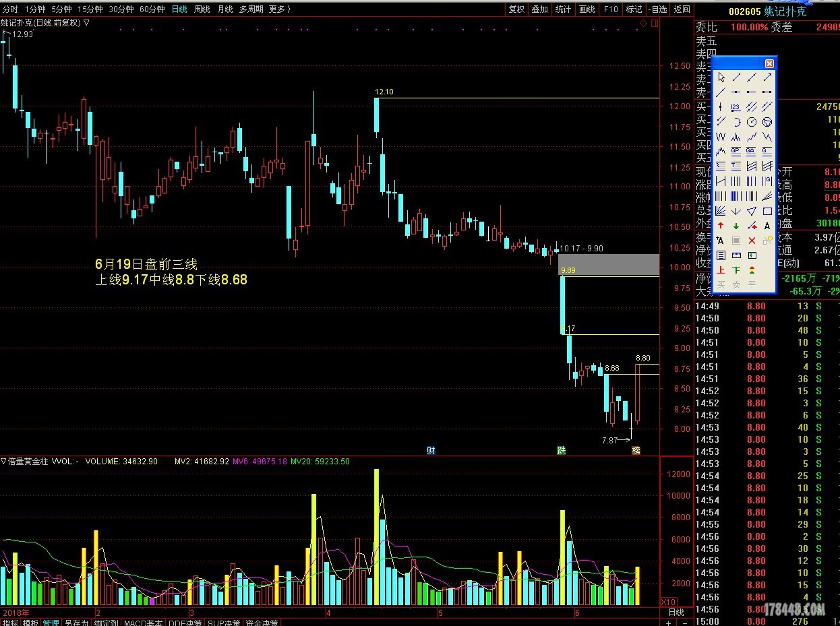Select the 日线 daily chart tab
The height and width of the screenshot is (626, 840).
(x=179, y=9)
